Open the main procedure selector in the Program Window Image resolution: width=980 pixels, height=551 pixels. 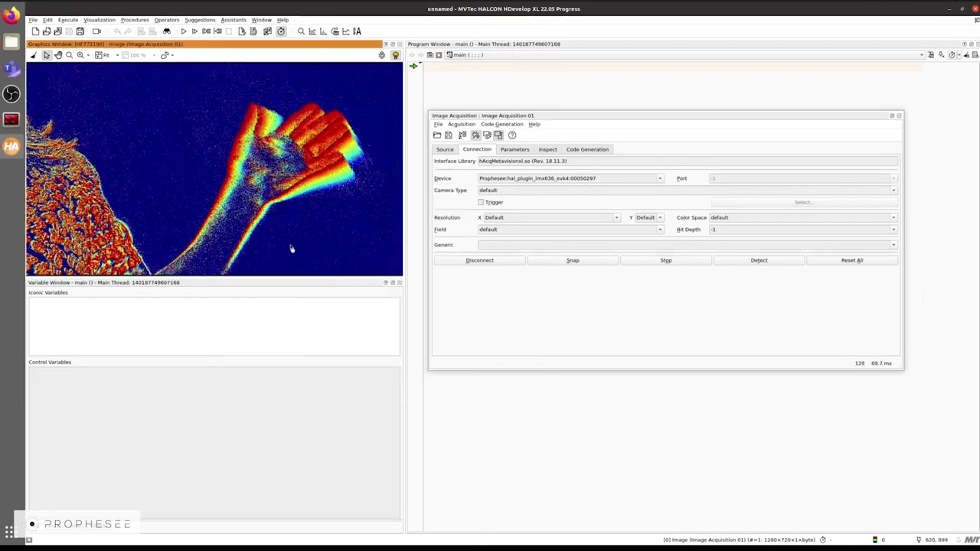685,55
